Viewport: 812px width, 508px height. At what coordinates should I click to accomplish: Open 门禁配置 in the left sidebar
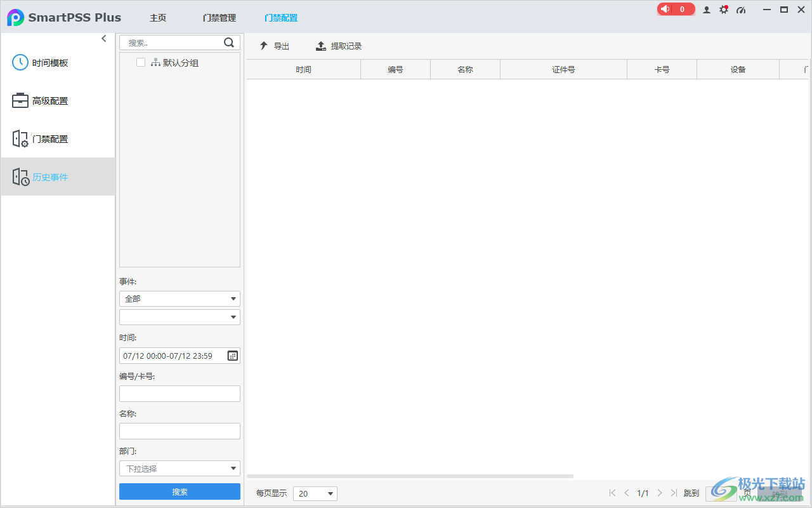point(58,139)
